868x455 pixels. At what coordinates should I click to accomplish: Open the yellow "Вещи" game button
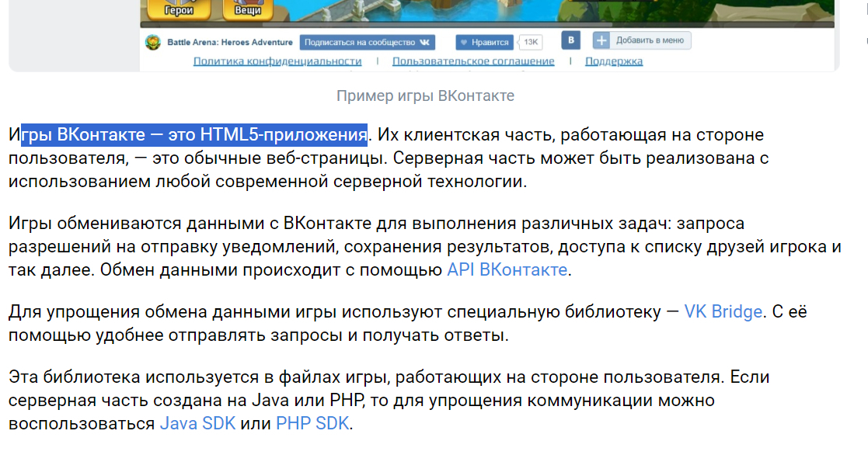[247, 9]
